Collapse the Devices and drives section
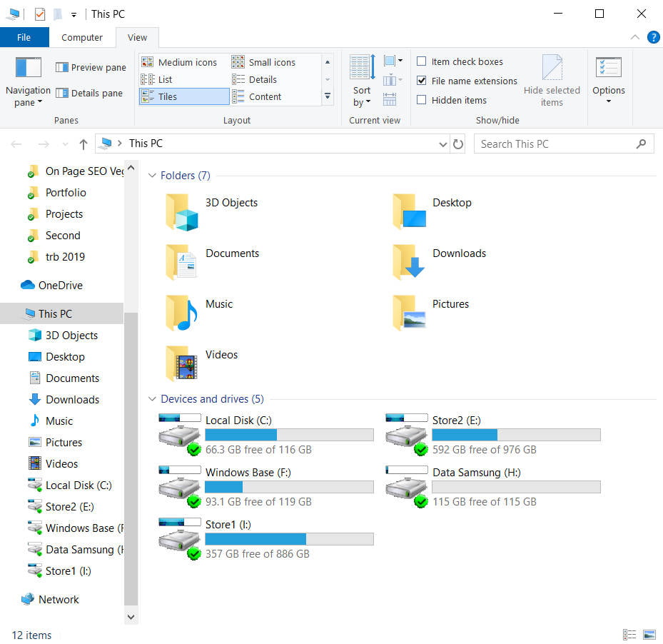 click(152, 398)
